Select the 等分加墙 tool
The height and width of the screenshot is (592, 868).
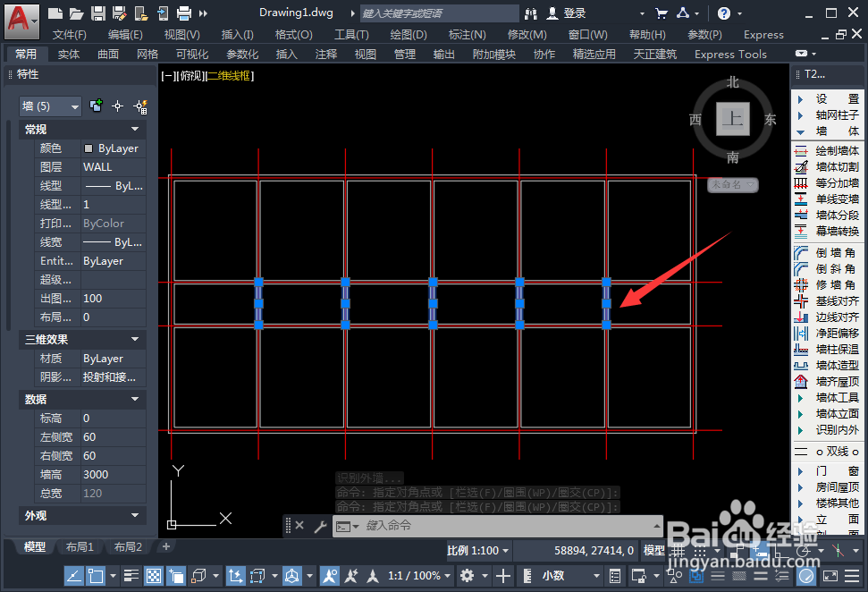828,182
